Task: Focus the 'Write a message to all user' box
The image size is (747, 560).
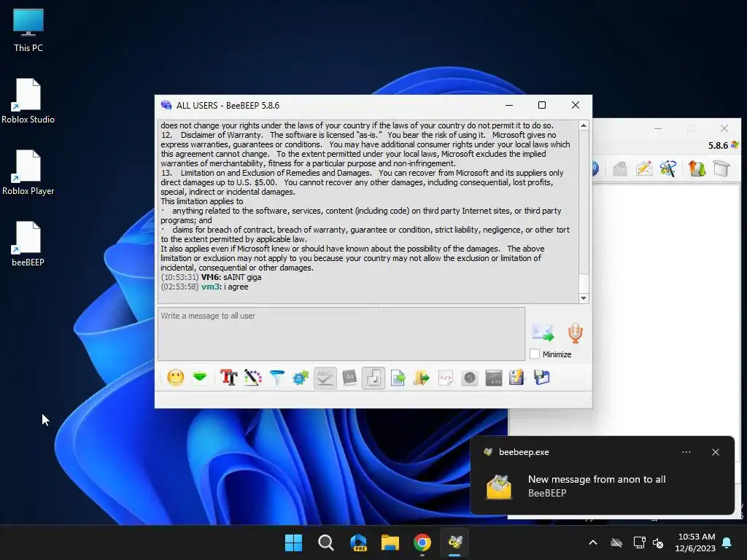Action: [x=341, y=334]
